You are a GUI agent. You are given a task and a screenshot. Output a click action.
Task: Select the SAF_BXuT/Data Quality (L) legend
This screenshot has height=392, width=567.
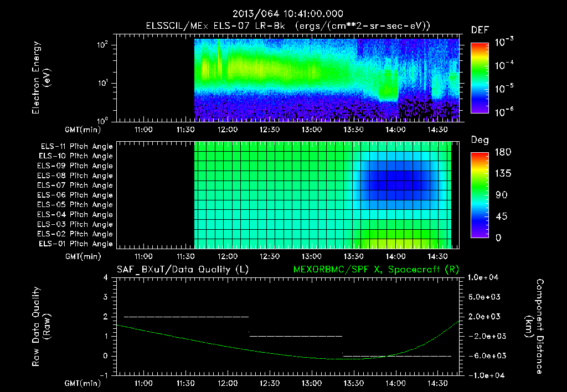(x=183, y=270)
